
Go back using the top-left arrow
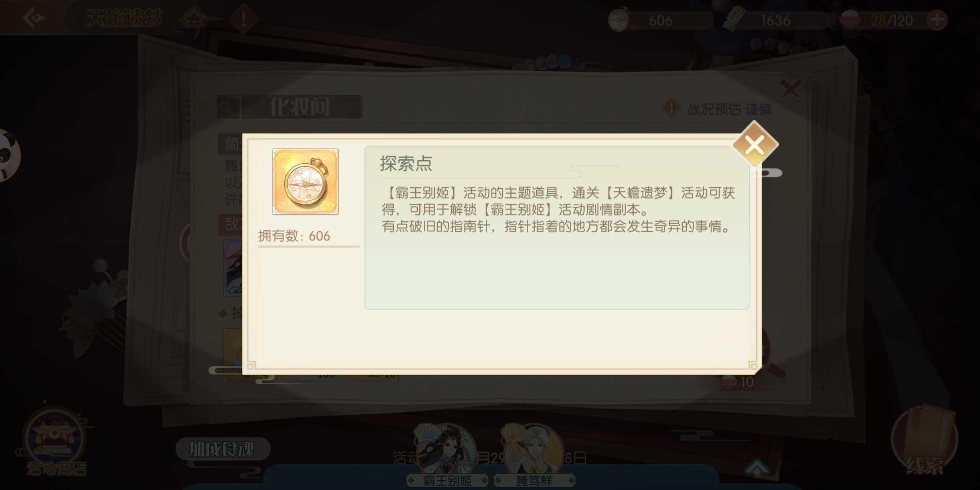click(33, 18)
